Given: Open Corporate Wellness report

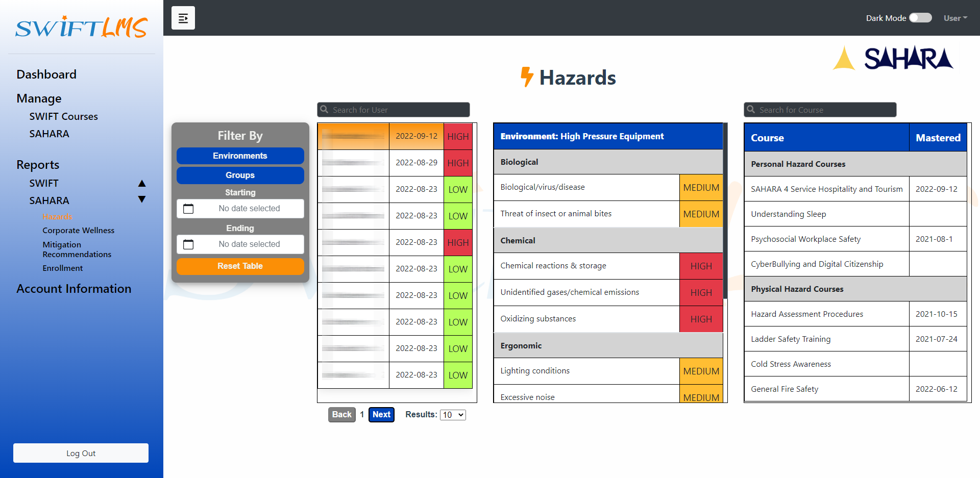Looking at the screenshot, I should click(78, 231).
